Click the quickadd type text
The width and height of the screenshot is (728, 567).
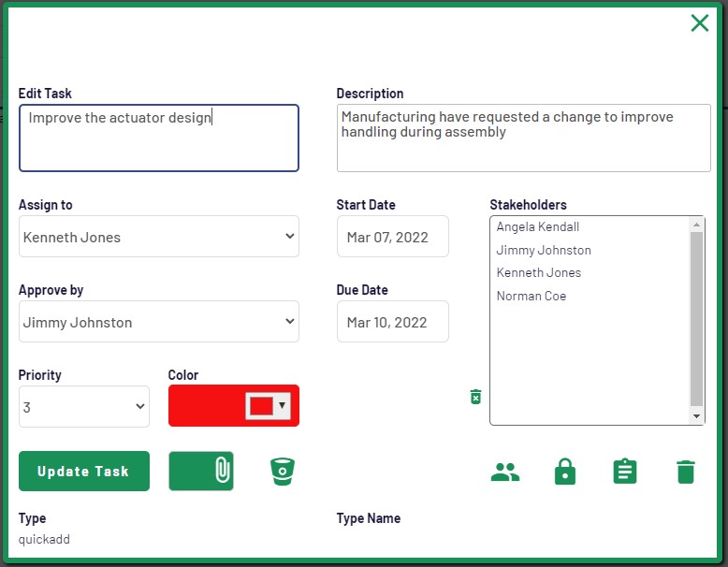pyautogui.click(x=44, y=539)
